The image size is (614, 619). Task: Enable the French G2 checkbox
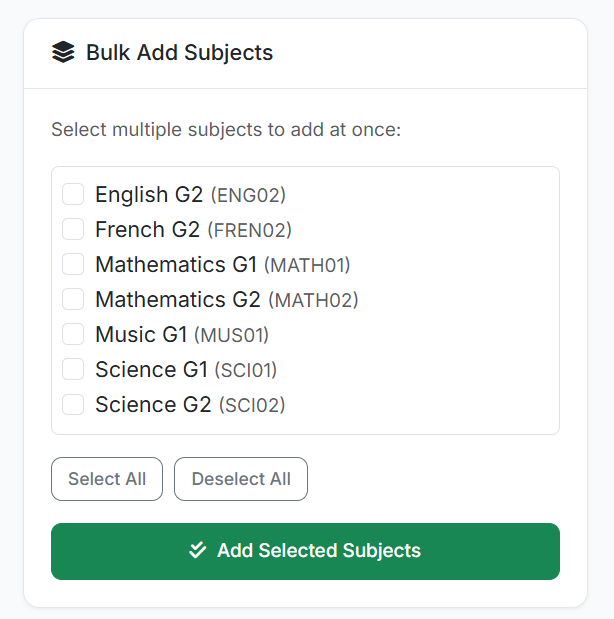point(73,229)
